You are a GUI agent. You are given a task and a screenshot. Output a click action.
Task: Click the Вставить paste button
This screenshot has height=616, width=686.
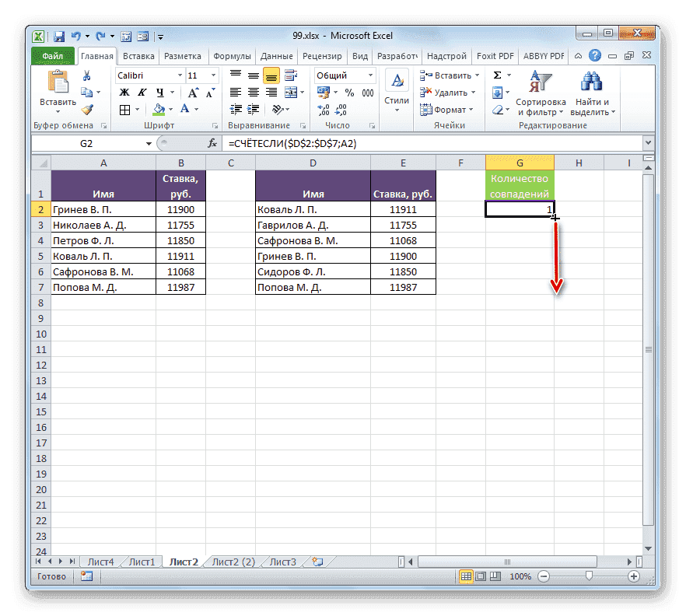pyautogui.click(x=58, y=86)
